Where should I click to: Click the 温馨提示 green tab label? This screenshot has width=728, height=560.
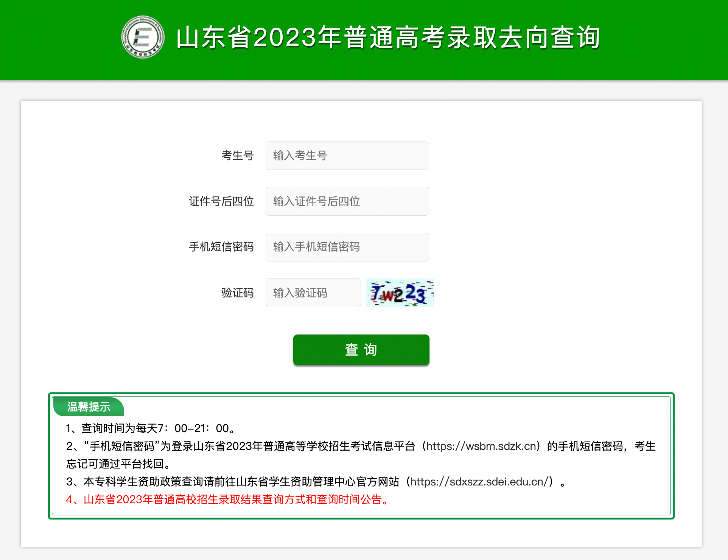pyautogui.click(x=89, y=407)
